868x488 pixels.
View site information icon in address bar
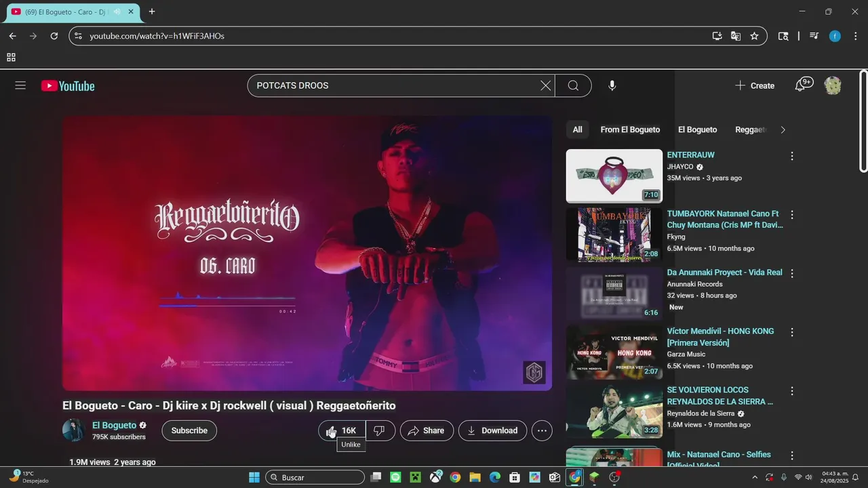[78, 36]
